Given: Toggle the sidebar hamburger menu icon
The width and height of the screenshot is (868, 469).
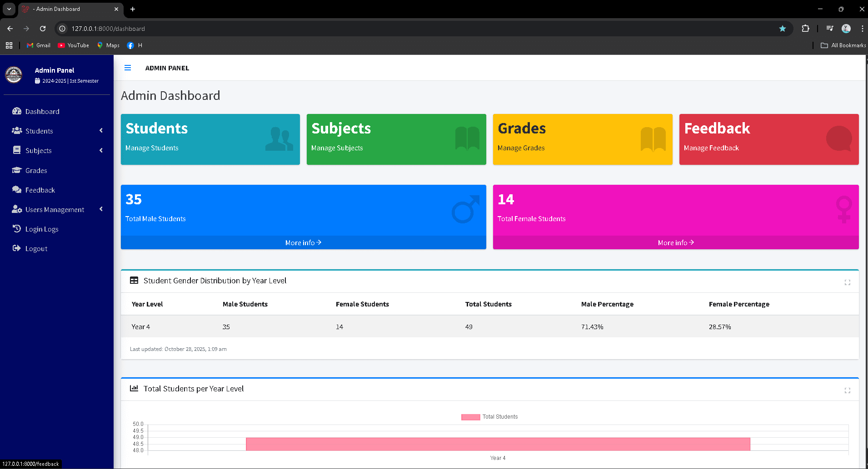Looking at the screenshot, I should pos(128,68).
